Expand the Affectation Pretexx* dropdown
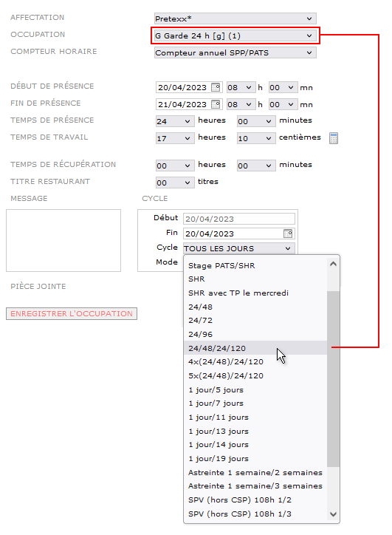This screenshot has width=392, height=535. click(235, 18)
